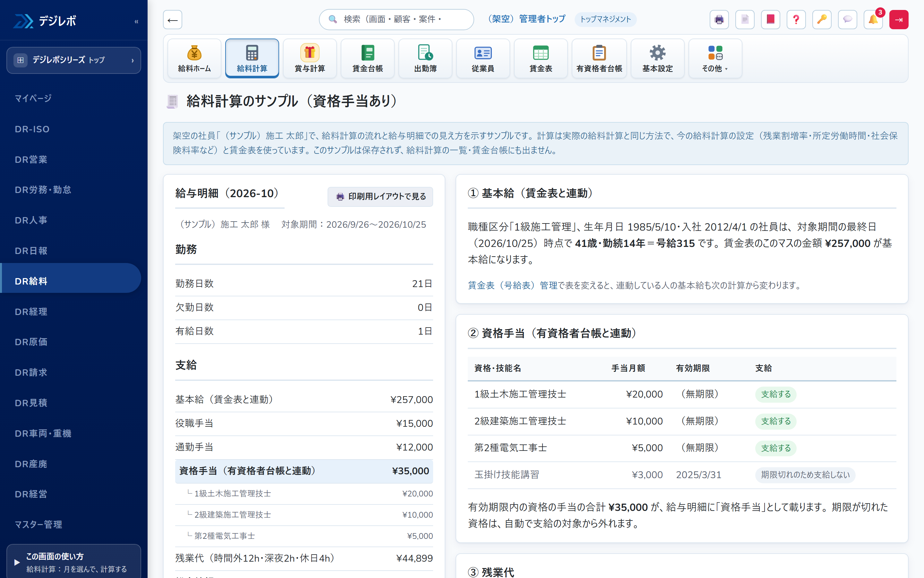Open the 賃金台帳 ledger tab
This screenshot has width=924, height=578.
click(x=367, y=58)
